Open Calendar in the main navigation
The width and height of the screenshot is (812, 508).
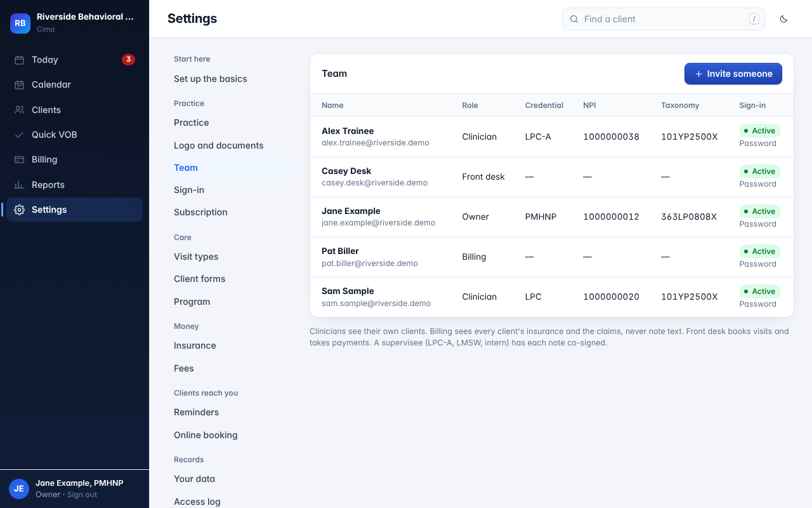(x=74, y=84)
